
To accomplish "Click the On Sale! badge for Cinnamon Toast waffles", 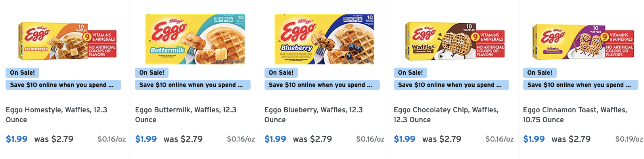I will tap(540, 73).
